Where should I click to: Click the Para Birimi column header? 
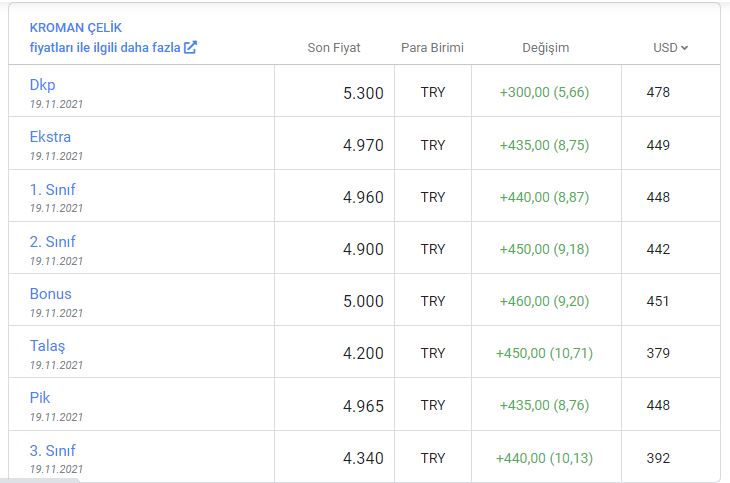pyautogui.click(x=432, y=48)
